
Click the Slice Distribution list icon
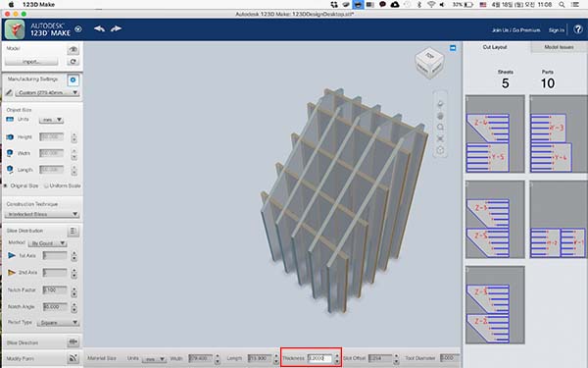[73, 231]
